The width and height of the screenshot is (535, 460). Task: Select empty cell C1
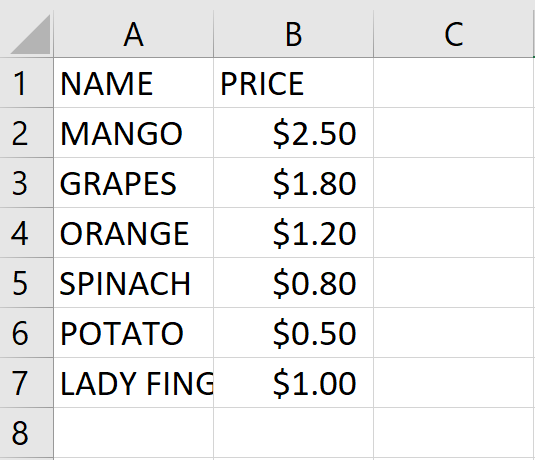[454, 83]
